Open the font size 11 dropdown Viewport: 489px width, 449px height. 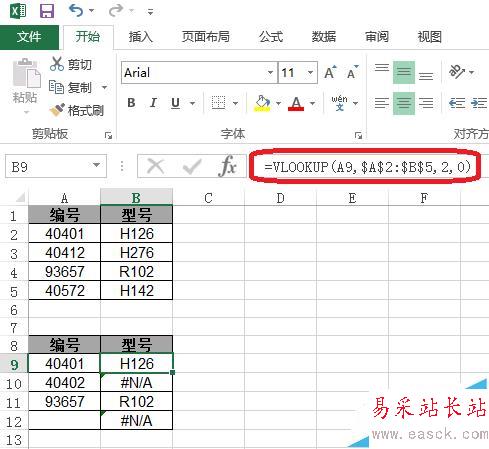point(310,72)
